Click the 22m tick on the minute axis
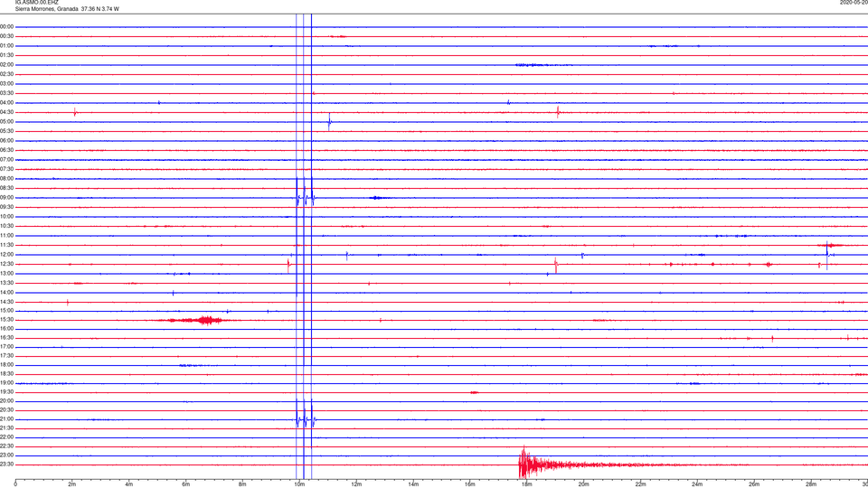Screen dimensions: 868x488 tap(640, 484)
